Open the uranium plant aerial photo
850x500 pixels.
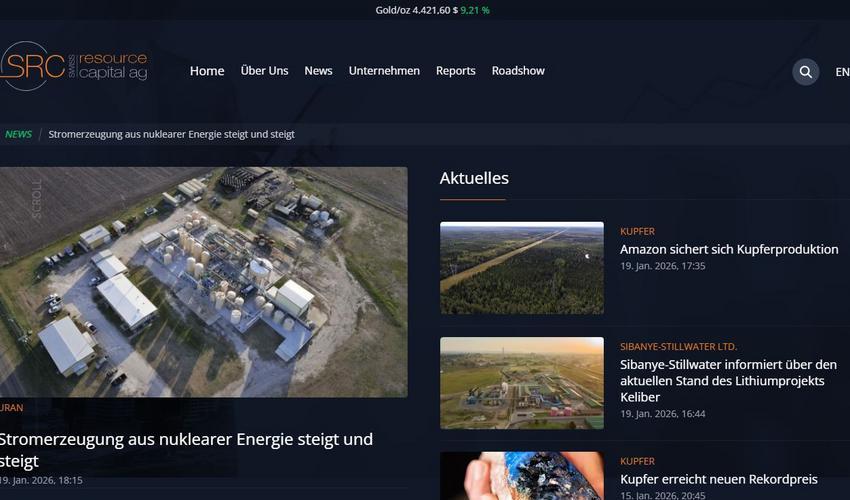204,282
